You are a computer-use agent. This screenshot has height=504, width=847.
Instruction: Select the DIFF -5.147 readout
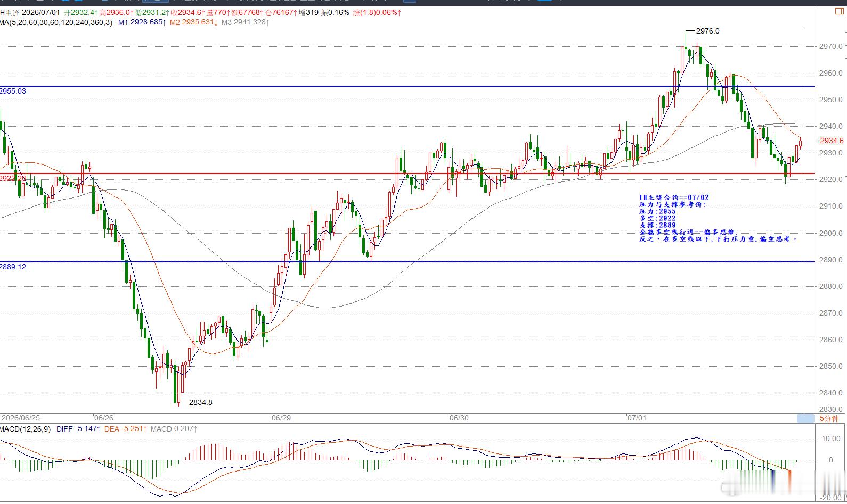78,429
